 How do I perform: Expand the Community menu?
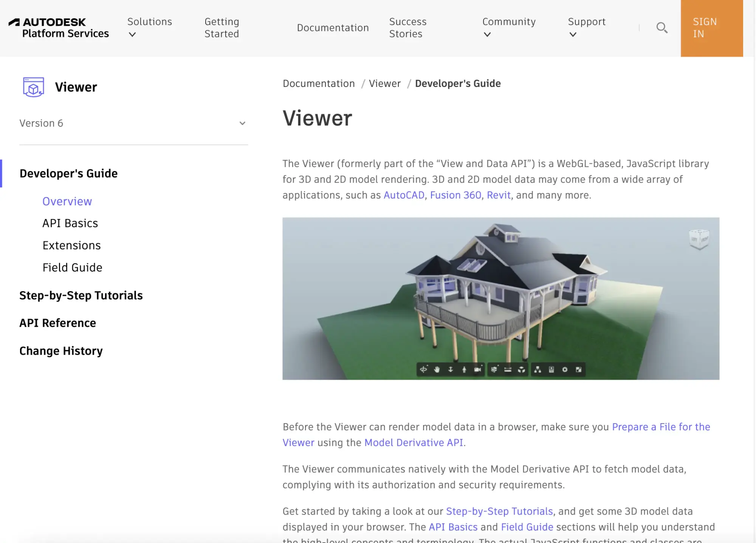click(509, 28)
